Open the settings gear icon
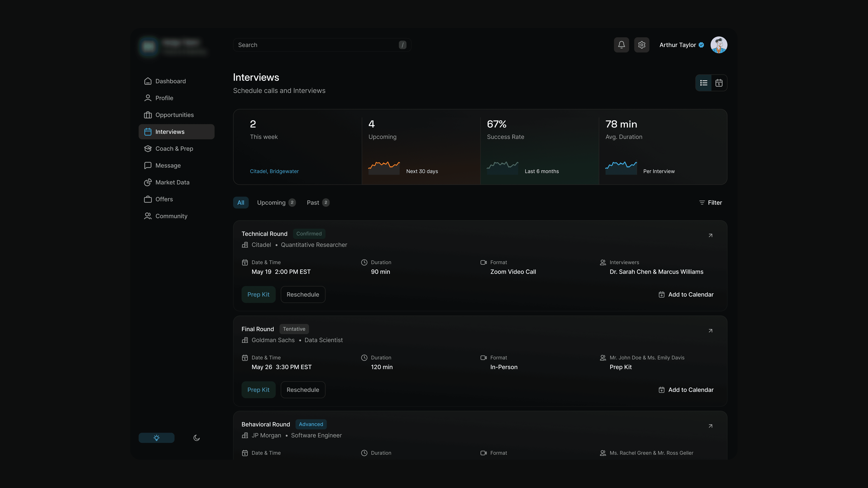The image size is (868, 488). coord(642,45)
